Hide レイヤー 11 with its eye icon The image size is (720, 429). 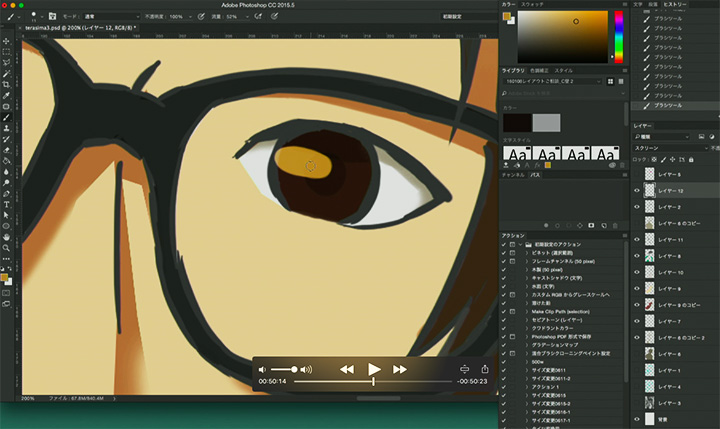click(x=637, y=239)
